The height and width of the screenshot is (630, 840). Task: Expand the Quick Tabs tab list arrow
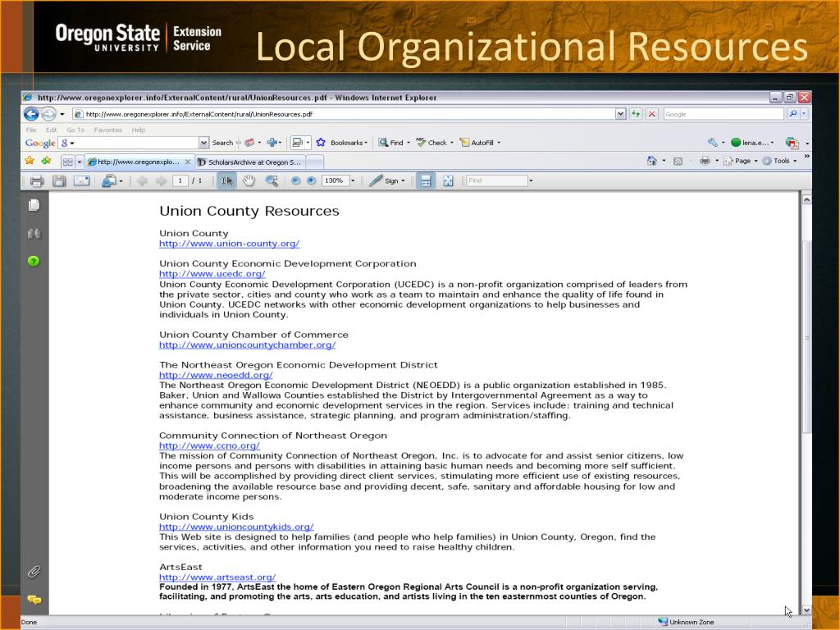(x=80, y=162)
